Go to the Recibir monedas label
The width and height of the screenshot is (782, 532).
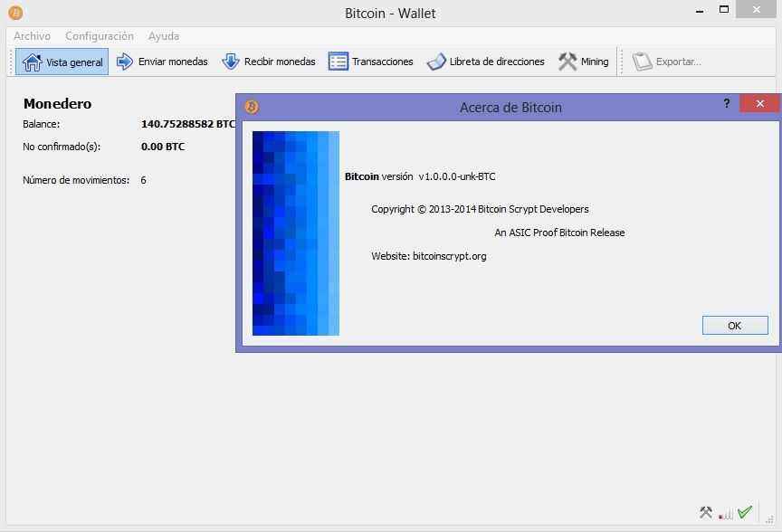(x=280, y=62)
